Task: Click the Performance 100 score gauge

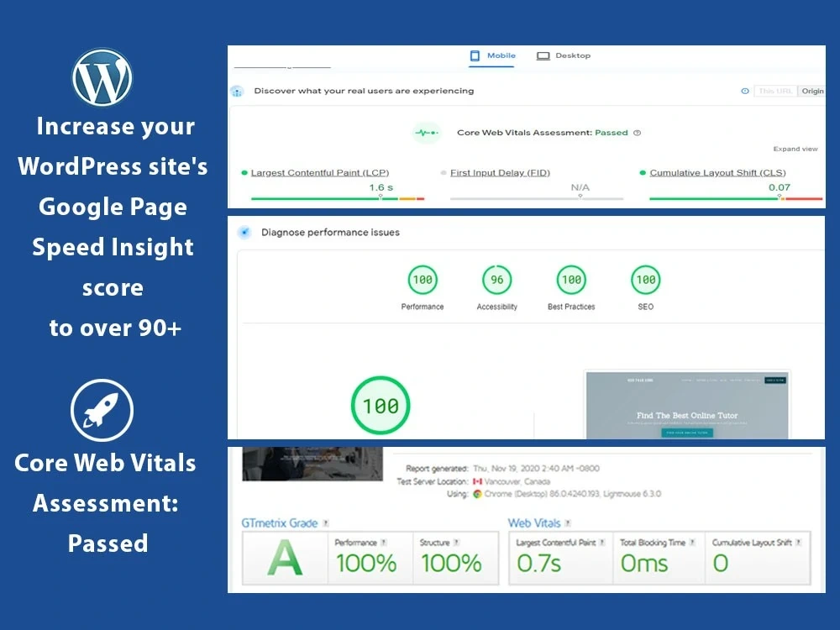Action: click(423, 280)
